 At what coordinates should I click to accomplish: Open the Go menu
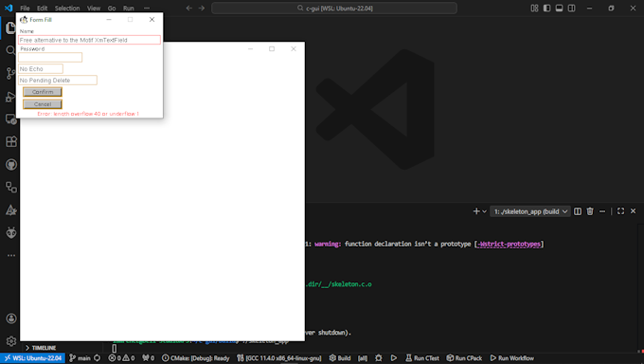coord(112,9)
